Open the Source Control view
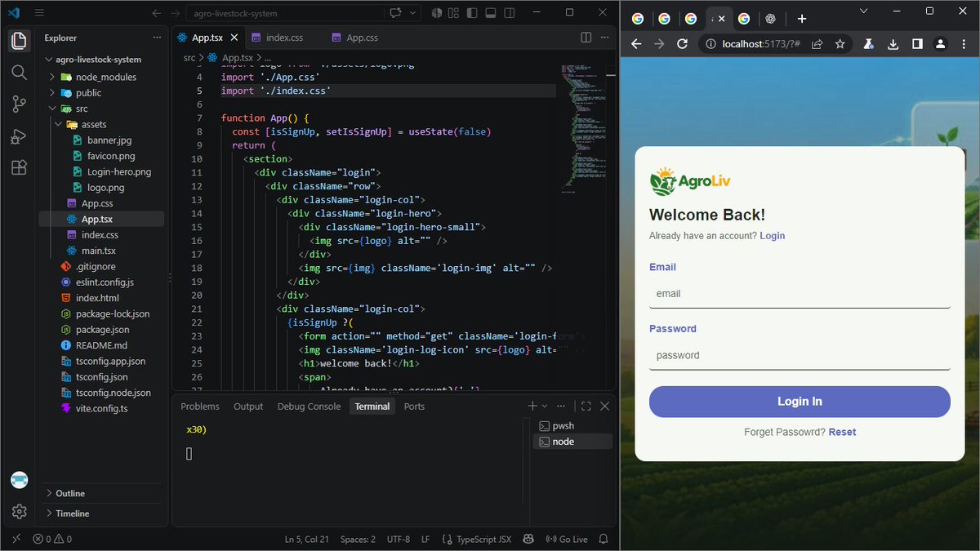This screenshot has width=980, height=551. click(20, 104)
